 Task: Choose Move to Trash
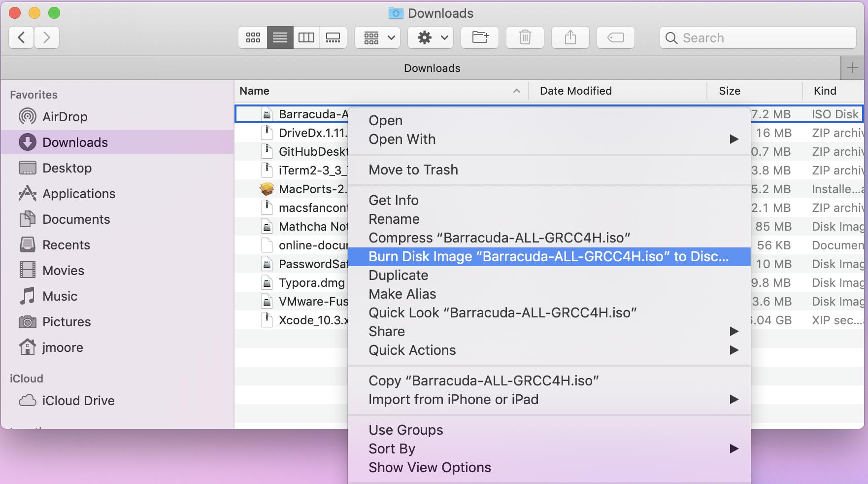549,170
